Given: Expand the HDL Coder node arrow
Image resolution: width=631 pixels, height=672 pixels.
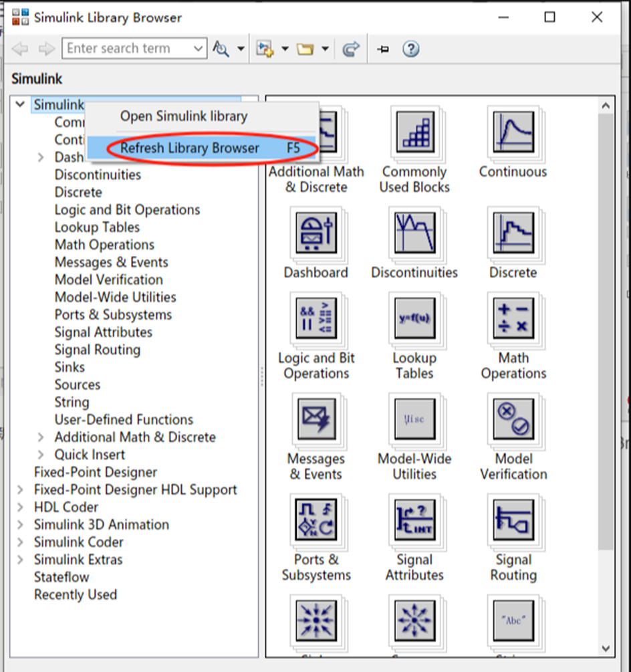Looking at the screenshot, I should click(x=20, y=508).
